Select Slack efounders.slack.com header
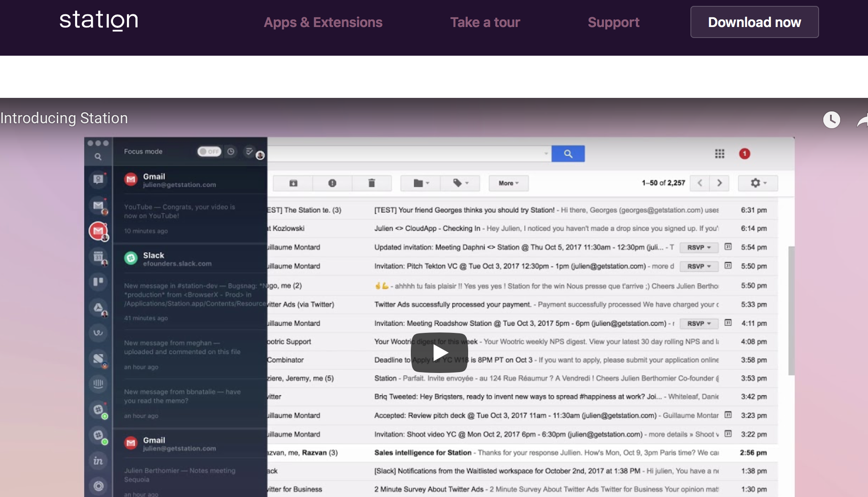This screenshot has height=497, width=868. pyautogui.click(x=190, y=259)
